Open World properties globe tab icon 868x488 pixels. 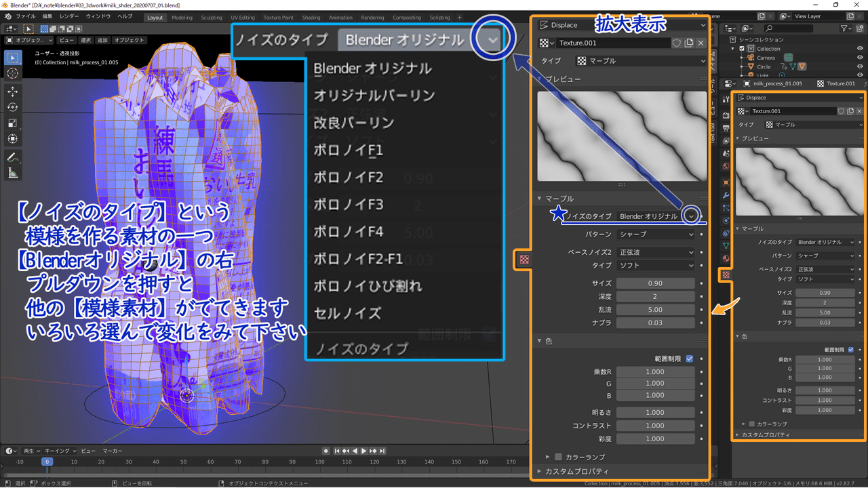(x=726, y=166)
